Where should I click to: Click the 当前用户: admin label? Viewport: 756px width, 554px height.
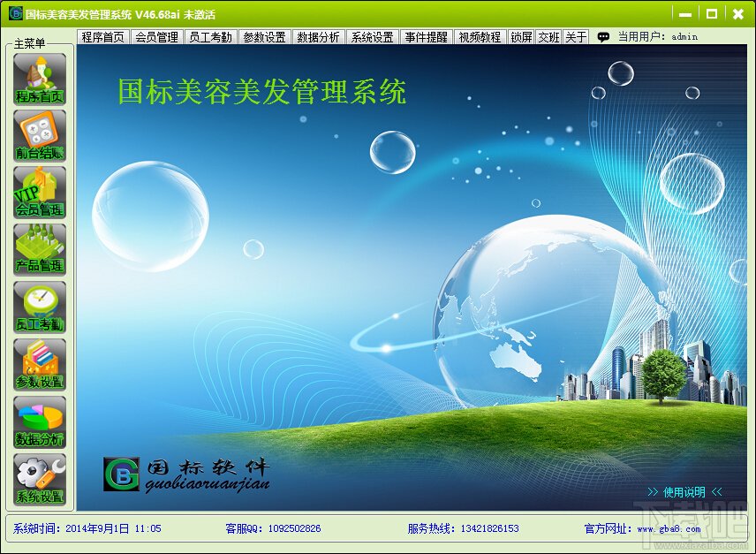[x=658, y=36]
